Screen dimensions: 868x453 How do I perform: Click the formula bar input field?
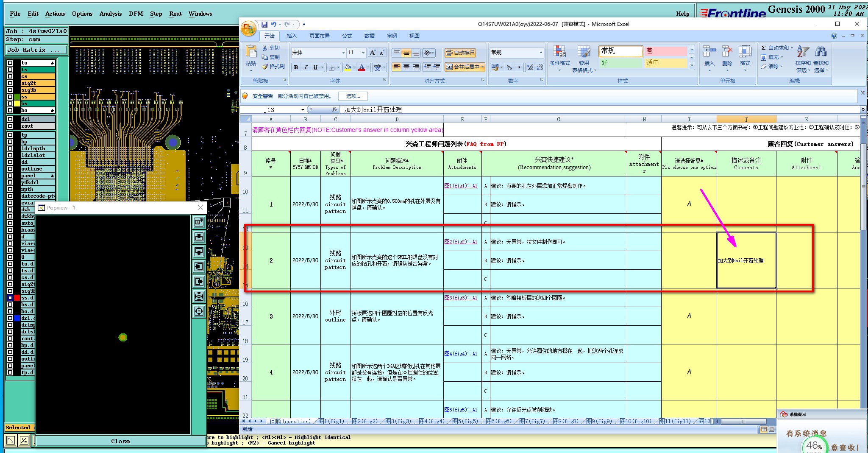point(600,109)
